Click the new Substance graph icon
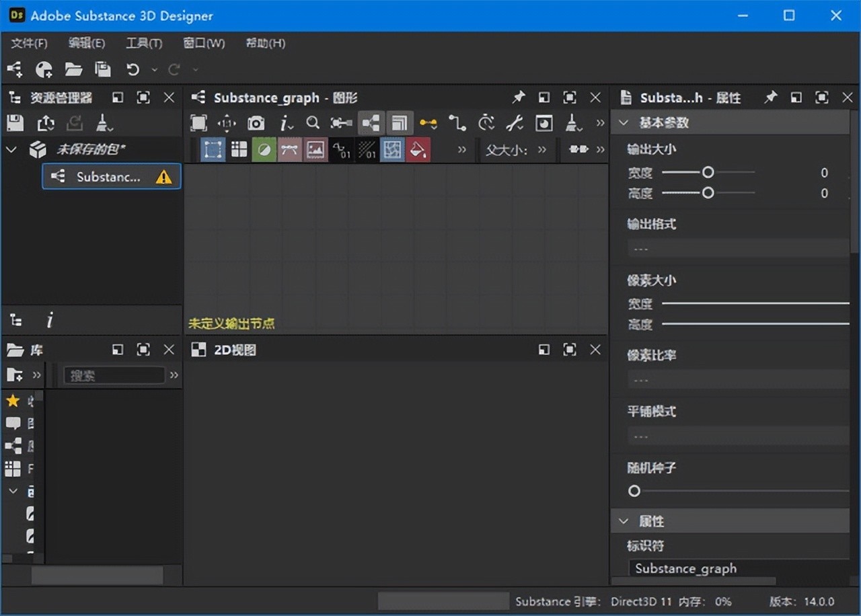 click(x=14, y=69)
